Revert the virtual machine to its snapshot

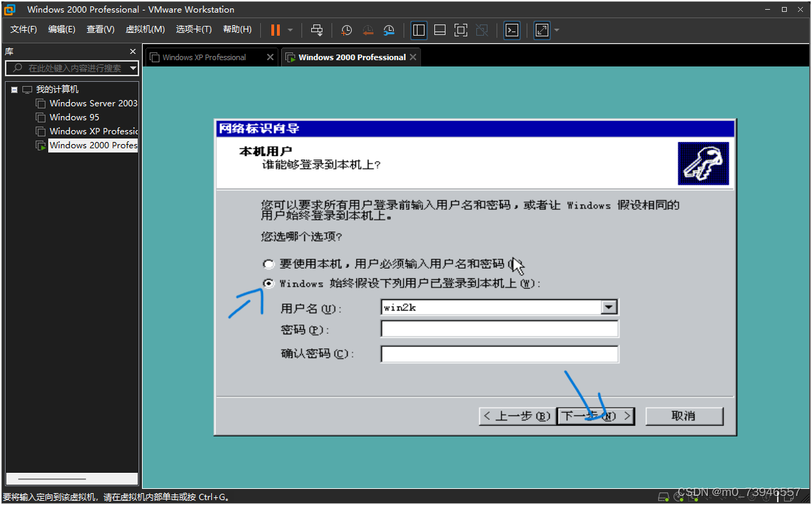pyautogui.click(x=368, y=30)
